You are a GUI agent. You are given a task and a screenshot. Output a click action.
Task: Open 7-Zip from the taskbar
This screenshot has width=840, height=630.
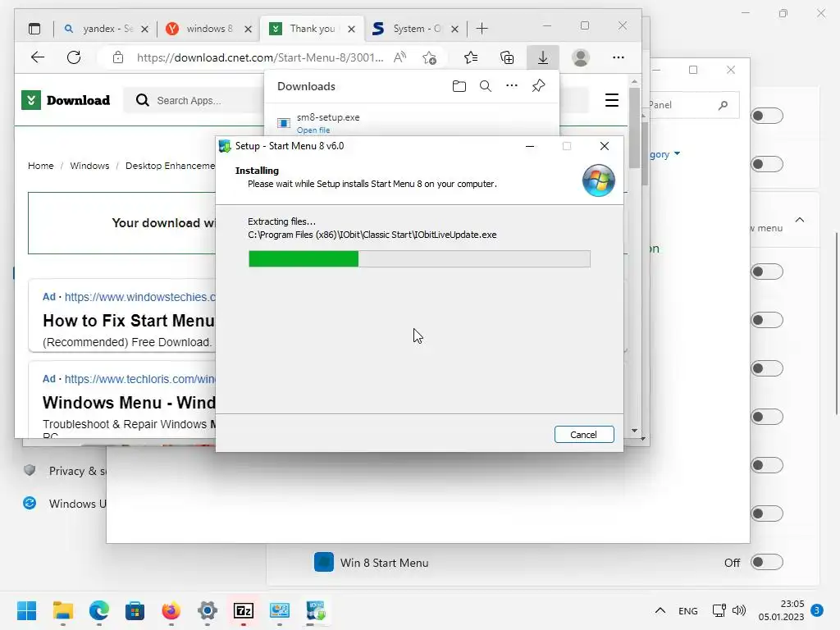[x=243, y=610]
